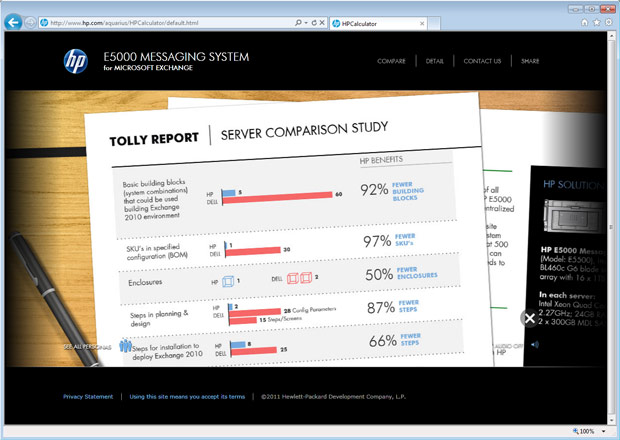Click the HP SOLUTION panel heading
620x440 pixels.
[x=573, y=185]
